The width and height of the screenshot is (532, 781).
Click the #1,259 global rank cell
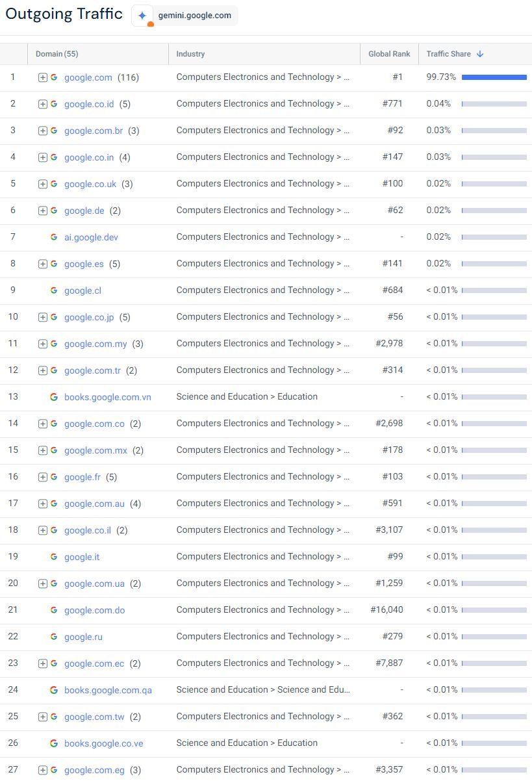pyautogui.click(x=389, y=583)
